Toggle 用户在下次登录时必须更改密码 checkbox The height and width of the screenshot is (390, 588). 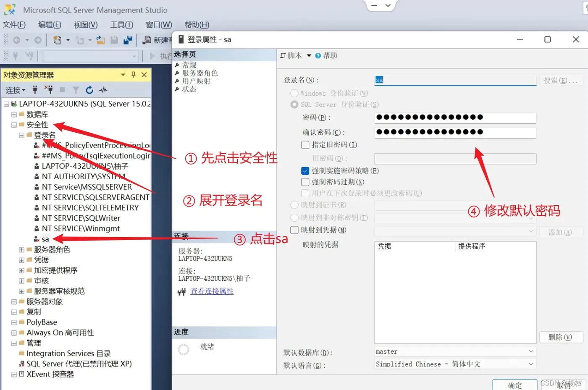pos(305,193)
